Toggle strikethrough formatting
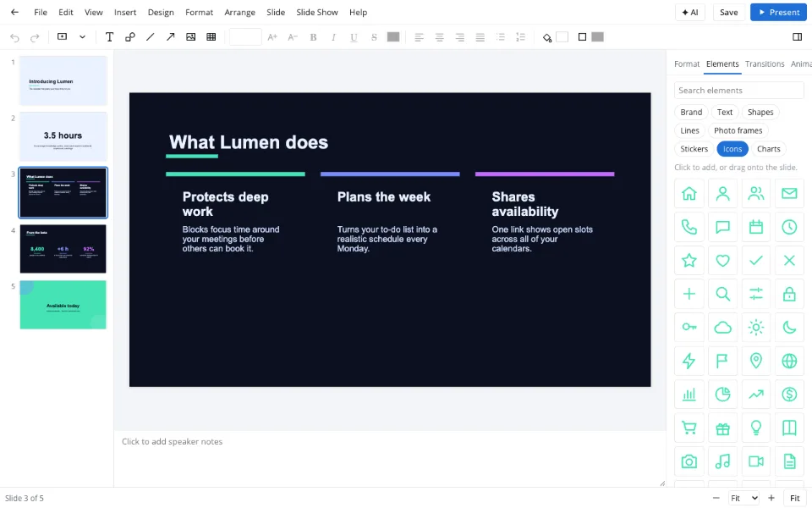 coord(374,36)
